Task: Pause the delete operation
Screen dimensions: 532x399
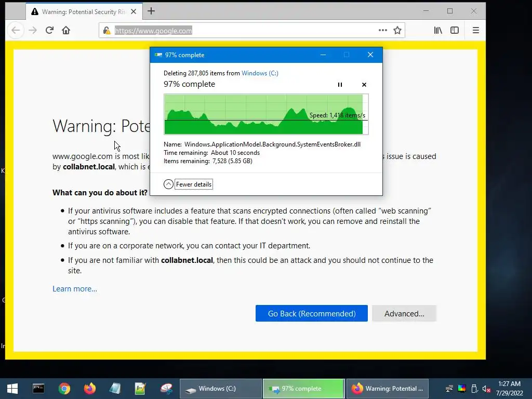Action: (x=340, y=85)
